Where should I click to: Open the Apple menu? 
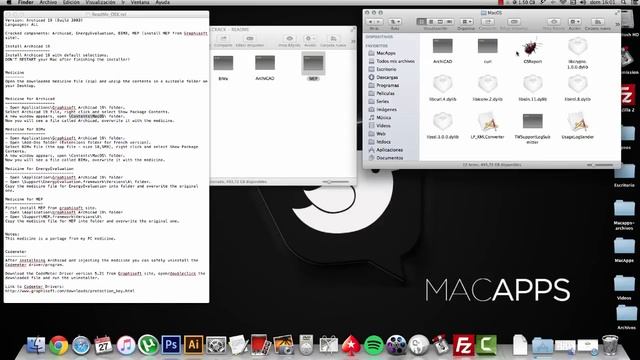pos(9,2)
